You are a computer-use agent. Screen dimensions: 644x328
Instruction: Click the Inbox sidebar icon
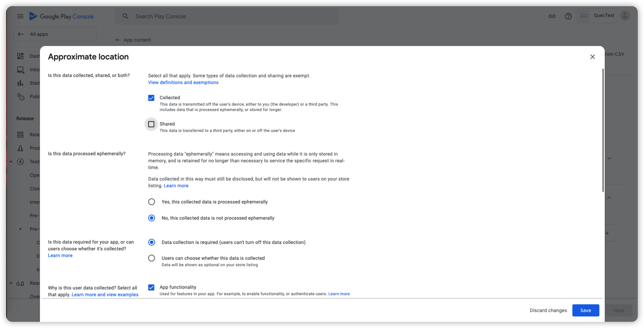[x=20, y=70]
